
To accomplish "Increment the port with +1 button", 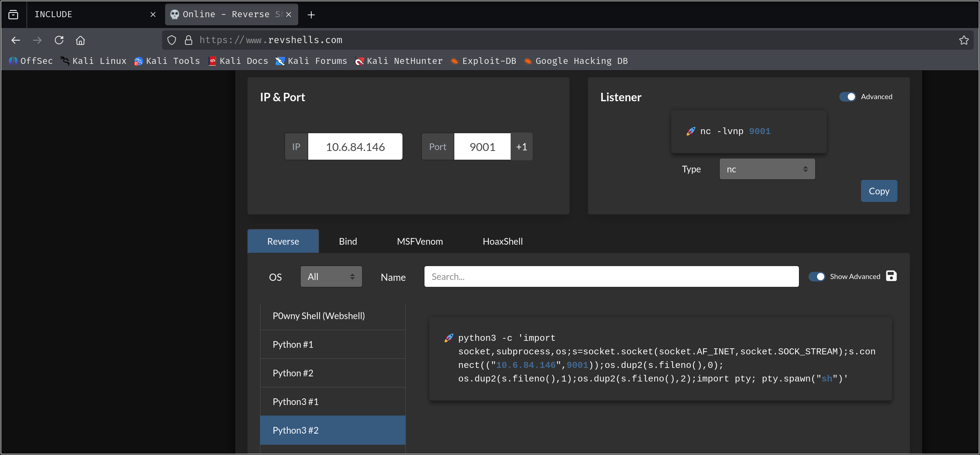I will (x=521, y=147).
